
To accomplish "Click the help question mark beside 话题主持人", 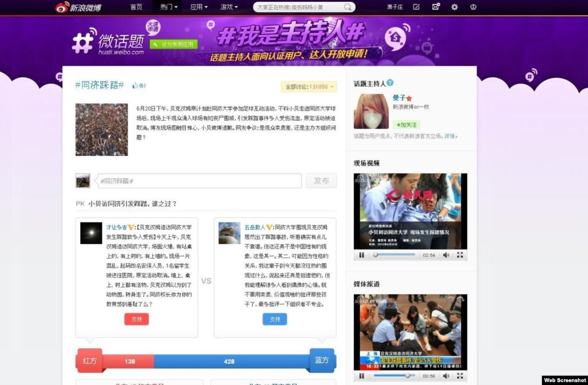I will pos(390,83).
